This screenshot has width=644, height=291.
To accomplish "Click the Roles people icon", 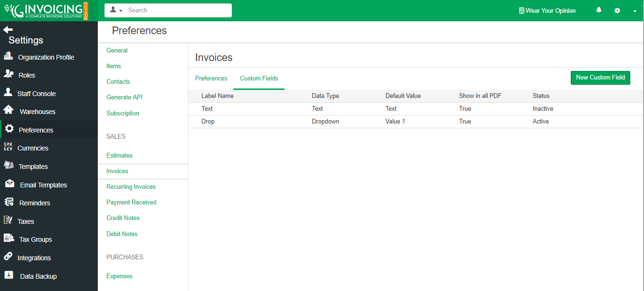I will [9, 74].
